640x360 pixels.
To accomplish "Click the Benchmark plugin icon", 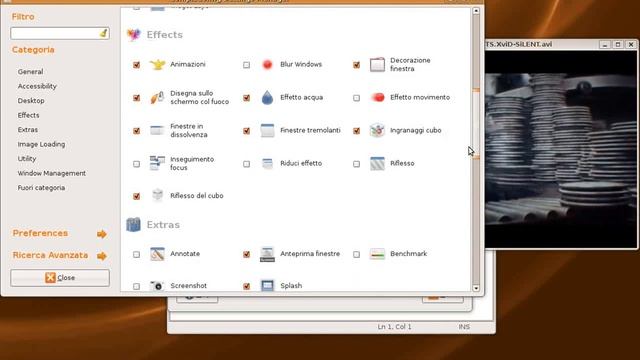I will [x=377, y=254].
